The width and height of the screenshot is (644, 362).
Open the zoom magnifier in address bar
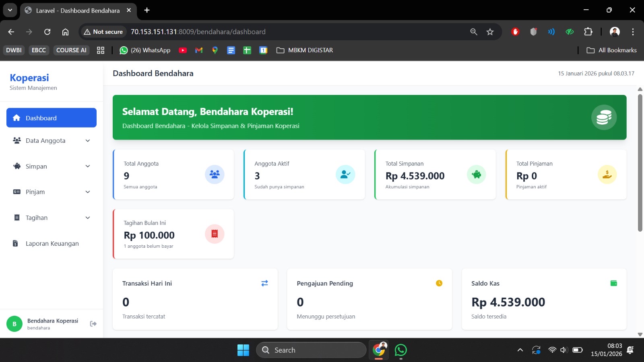[x=474, y=32]
